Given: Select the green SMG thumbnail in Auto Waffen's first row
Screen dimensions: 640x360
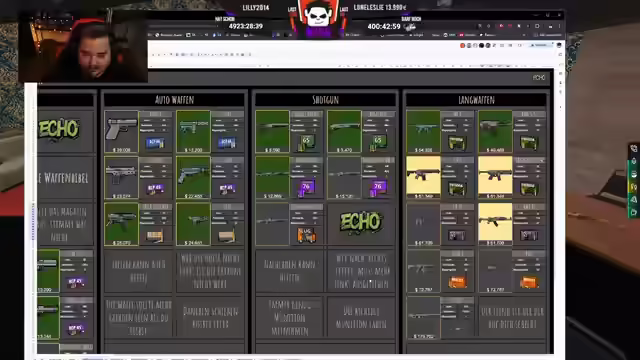Looking at the screenshot, I should click(193, 131).
